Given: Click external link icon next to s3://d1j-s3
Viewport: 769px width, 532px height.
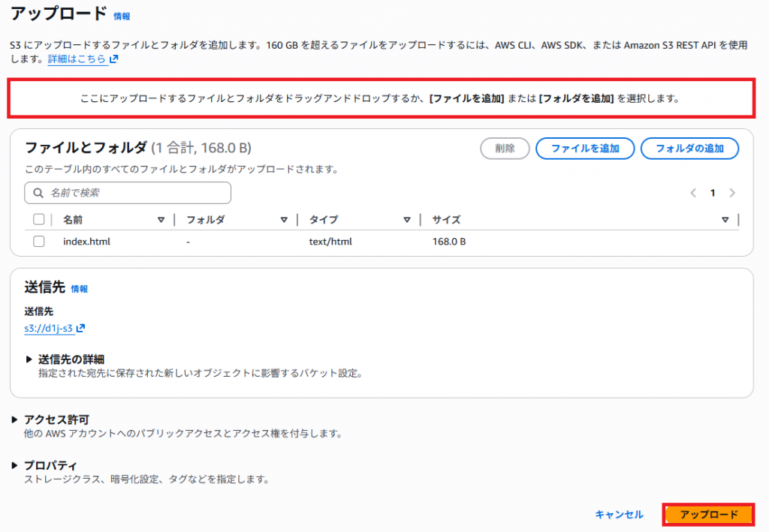Looking at the screenshot, I should click(x=81, y=328).
